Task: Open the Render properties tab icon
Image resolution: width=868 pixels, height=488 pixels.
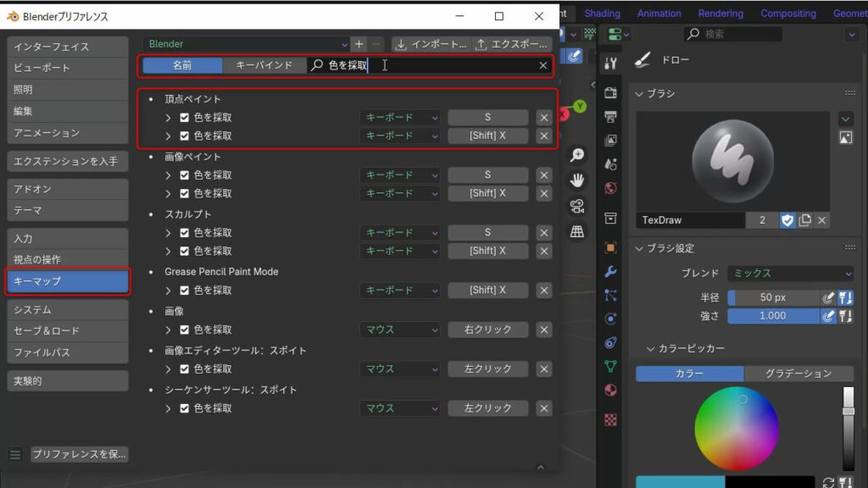Action: pyautogui.click(x=610, y=92)
